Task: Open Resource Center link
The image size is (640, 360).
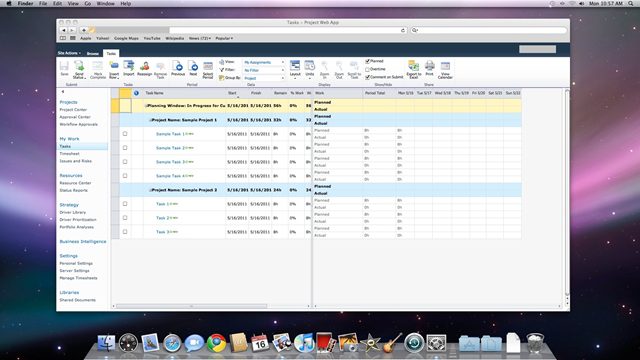Action: 76,183
